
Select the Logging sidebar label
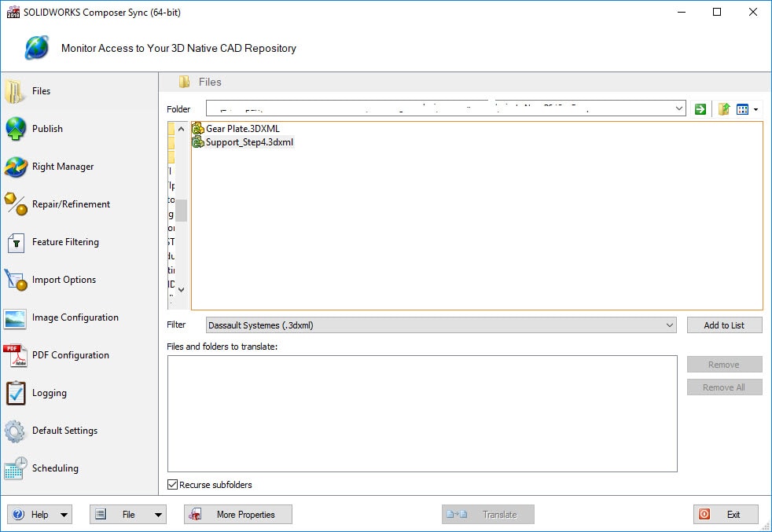click(50, 393)
